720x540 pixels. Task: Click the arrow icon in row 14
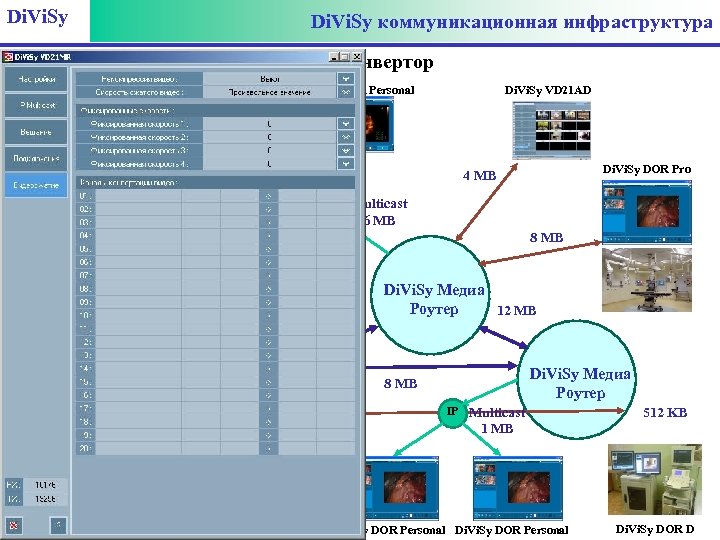pyautogui.click(x=269, y=368)
